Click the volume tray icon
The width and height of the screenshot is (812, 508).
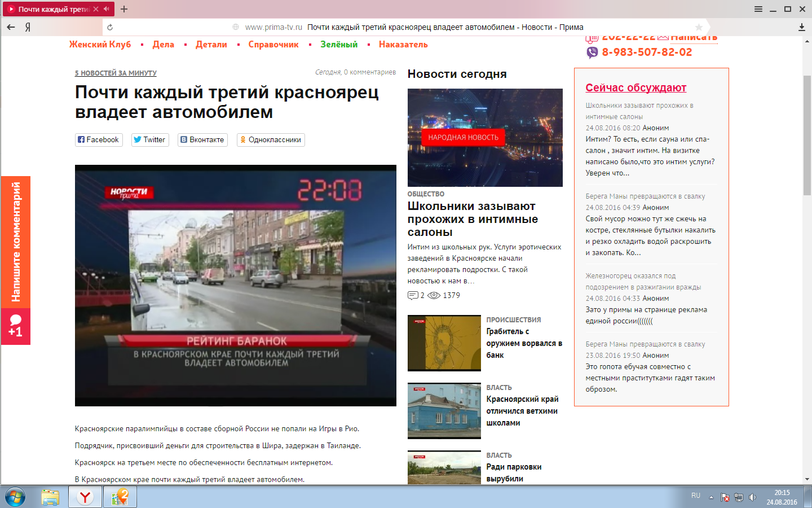point(752,497)
